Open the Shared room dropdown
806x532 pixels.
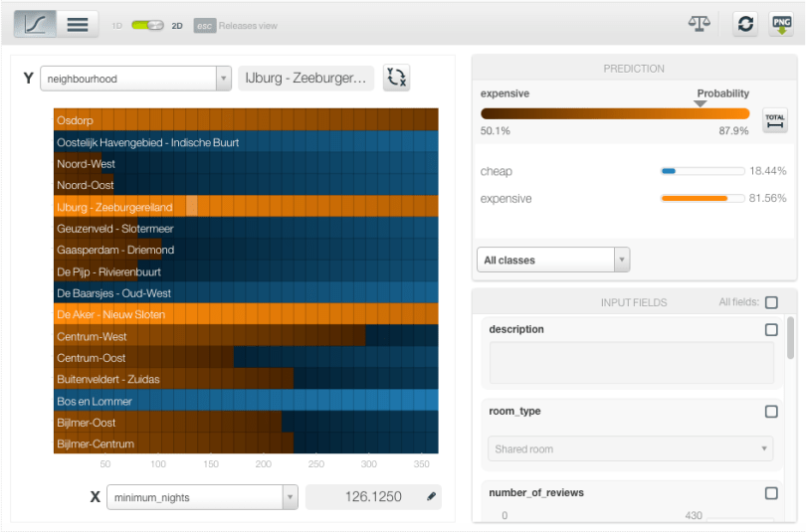pyautogui.click(x=631, y=449)
